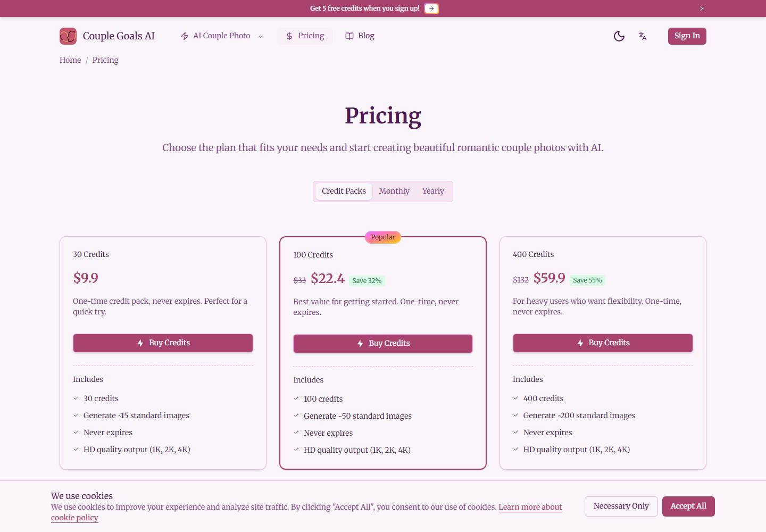The width and height of the screenshot is (766, 532).
Task: Click the Pricing breadcrumb
Action: point(105,60)
